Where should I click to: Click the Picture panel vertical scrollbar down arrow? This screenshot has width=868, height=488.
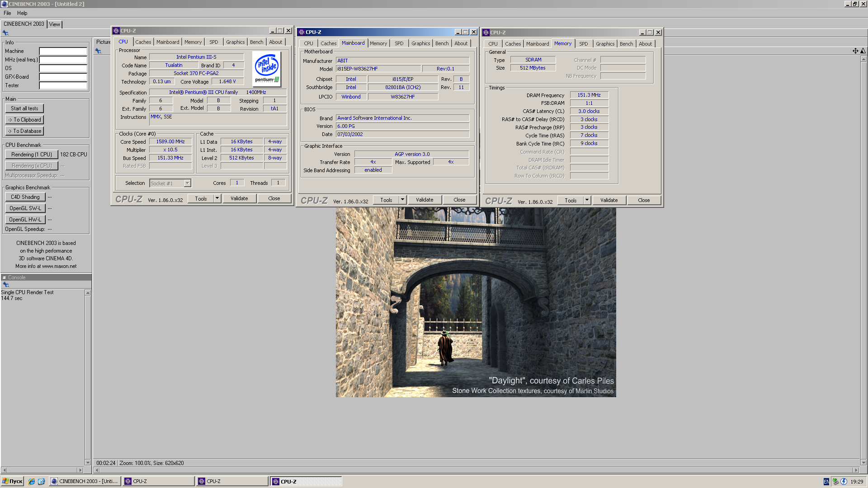(x=863, y=463)
